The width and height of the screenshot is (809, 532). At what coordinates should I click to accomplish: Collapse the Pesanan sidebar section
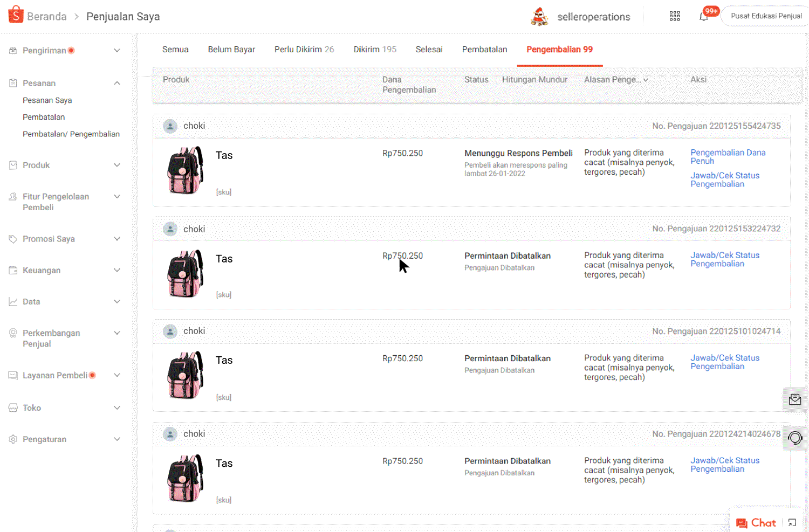tap(117, 83)
